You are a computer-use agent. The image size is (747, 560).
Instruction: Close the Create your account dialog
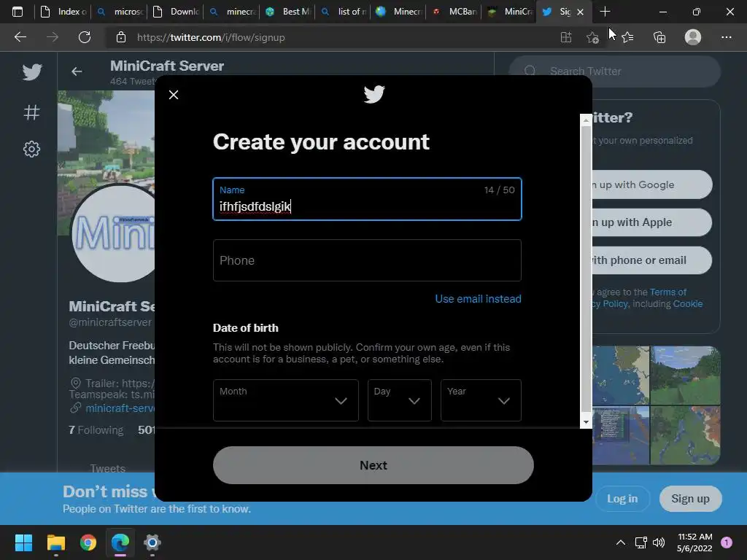click(174, 95)
